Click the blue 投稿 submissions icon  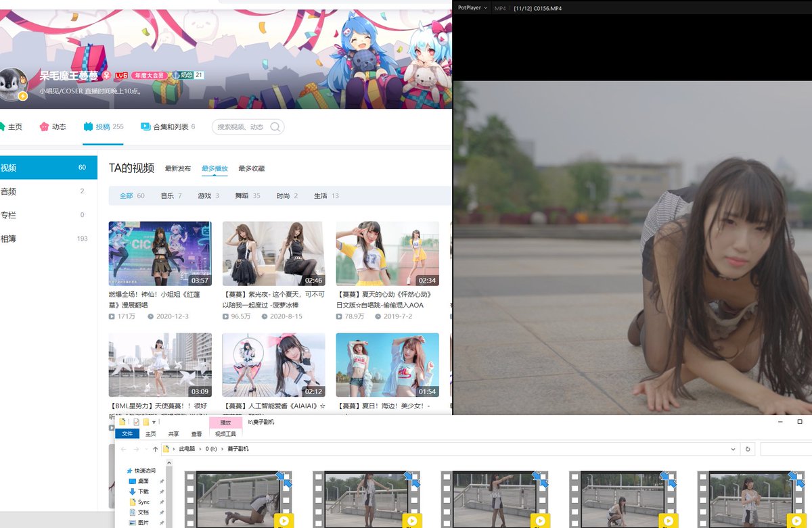tap(88, 126)
